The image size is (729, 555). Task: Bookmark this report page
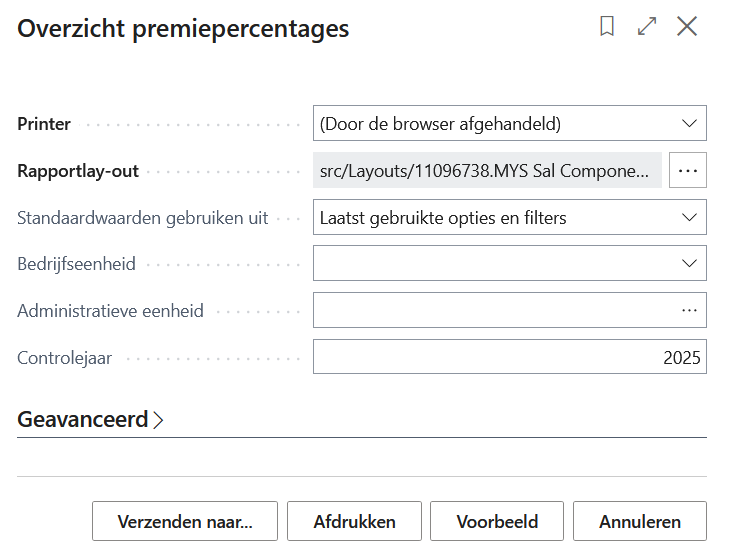(x=607, y=27)
